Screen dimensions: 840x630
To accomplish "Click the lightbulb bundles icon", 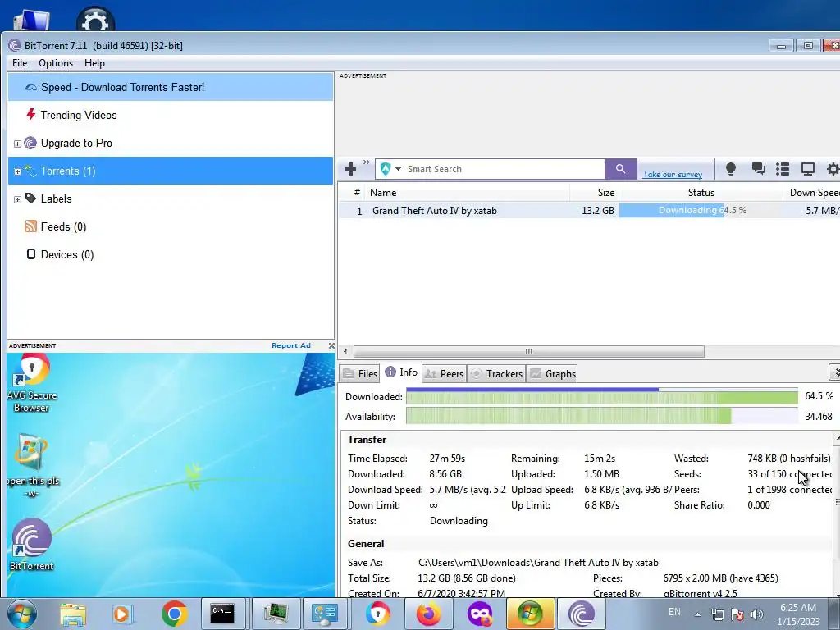I will 730,169.
